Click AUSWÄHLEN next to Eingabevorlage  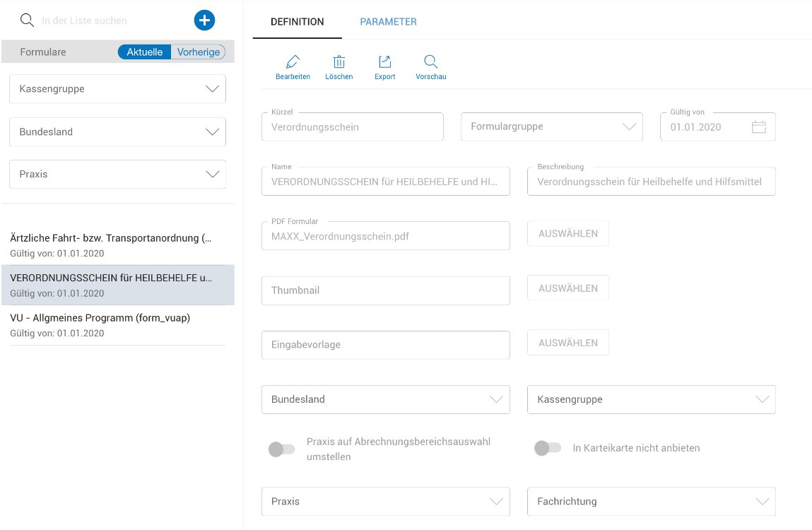(x=568, y=343)
